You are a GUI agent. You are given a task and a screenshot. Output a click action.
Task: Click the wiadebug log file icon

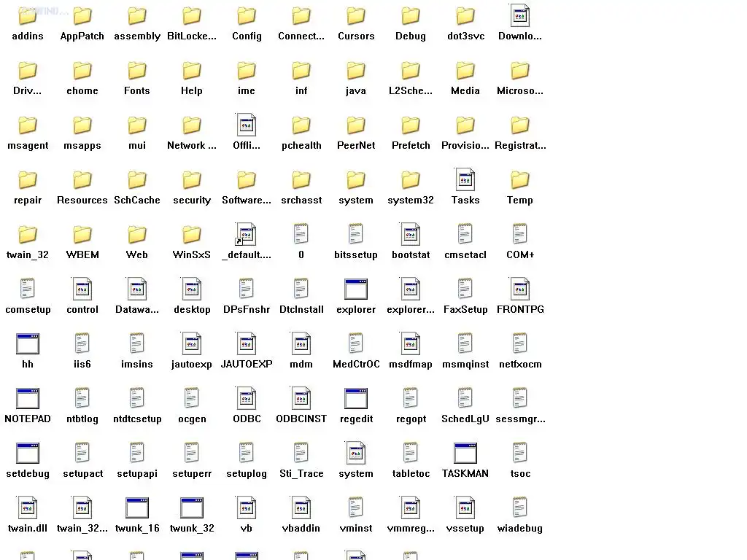519,507
